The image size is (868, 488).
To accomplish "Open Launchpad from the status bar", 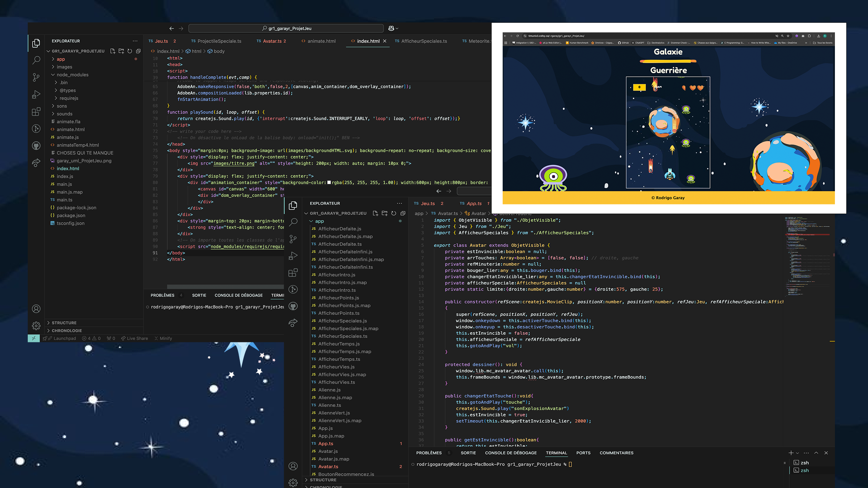I will [x=61, y=338].
